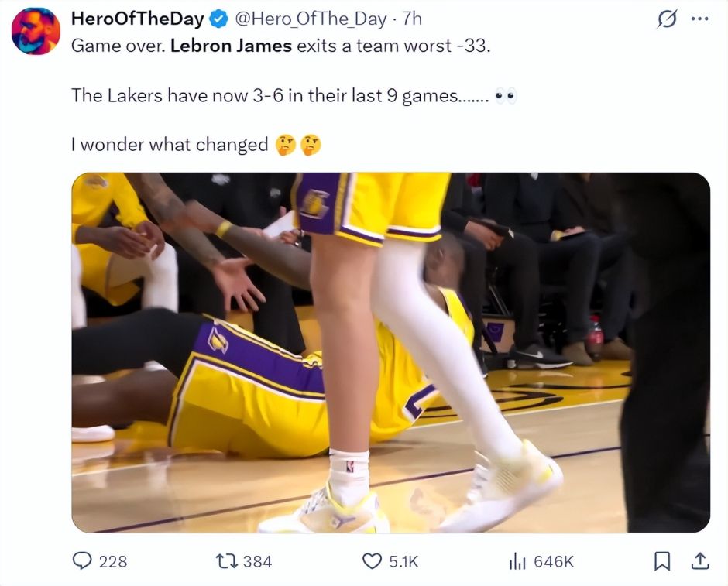Open the Lakers game photo

[x=390, y=352]
